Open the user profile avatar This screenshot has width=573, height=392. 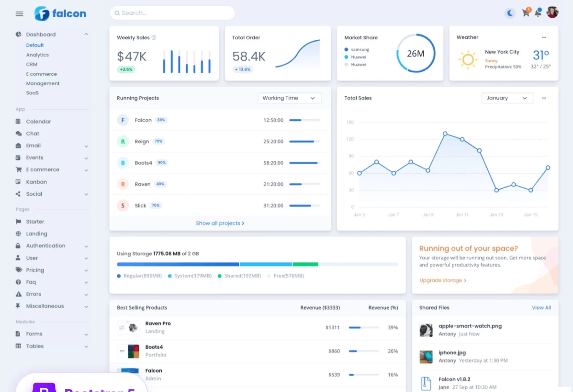point(552,12)
